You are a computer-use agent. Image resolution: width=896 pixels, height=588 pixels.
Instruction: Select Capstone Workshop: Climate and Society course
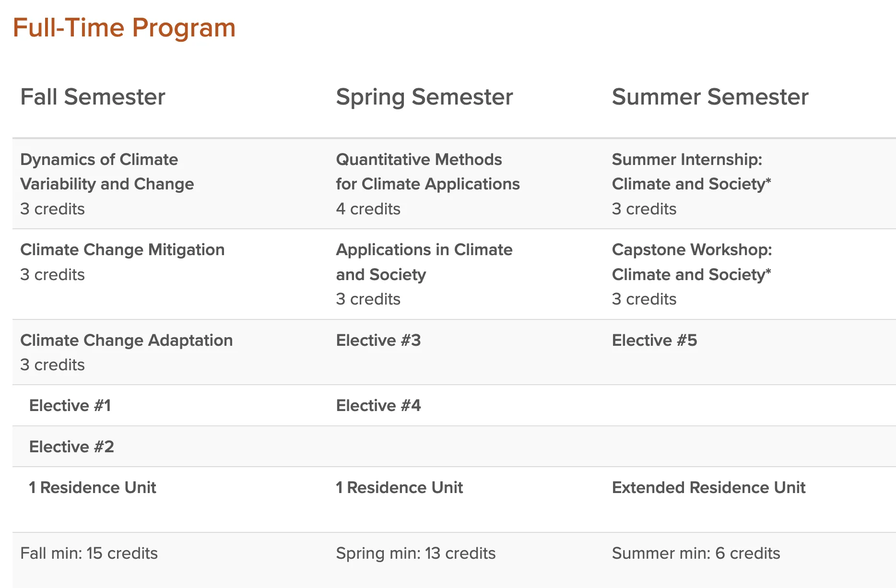click(692, 262)
